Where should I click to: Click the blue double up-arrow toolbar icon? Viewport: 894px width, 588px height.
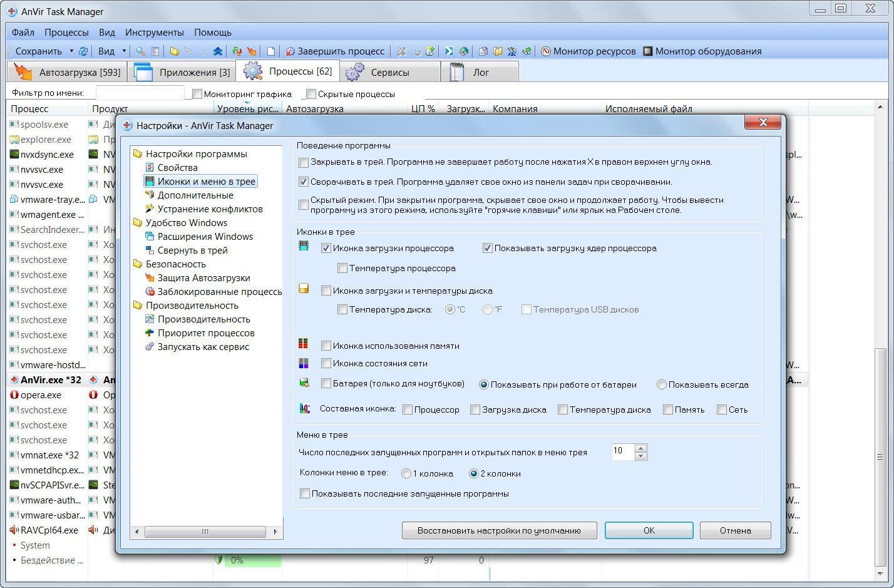tap(218, 51)
